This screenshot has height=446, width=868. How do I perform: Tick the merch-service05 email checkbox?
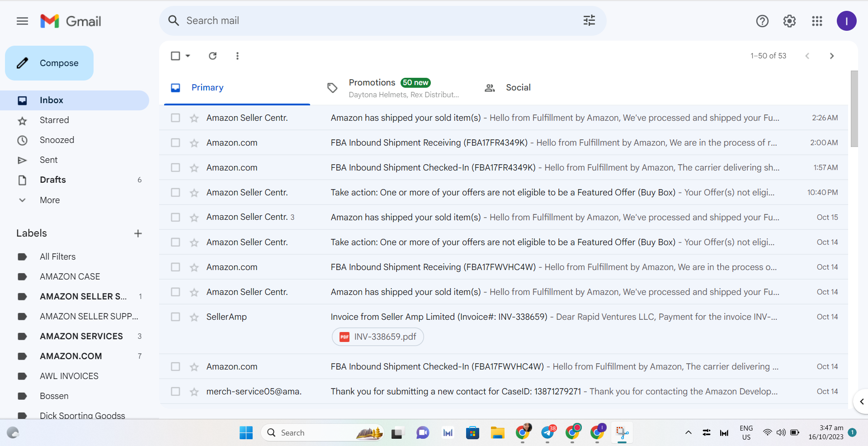point(175,392)
